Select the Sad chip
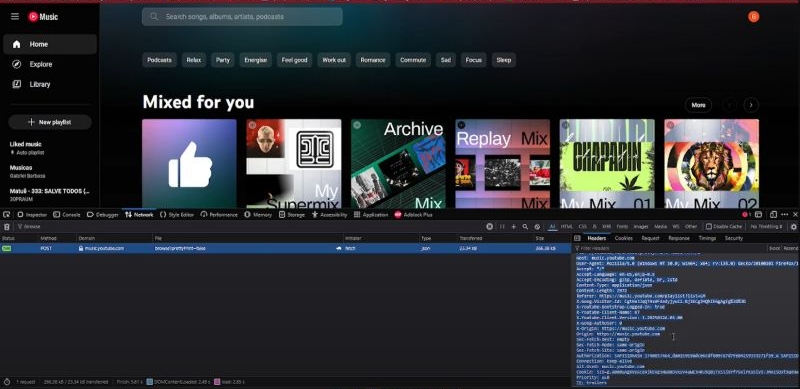Image resolution: width=800 pixels, height=389 pixels. (x=446, y=60)
